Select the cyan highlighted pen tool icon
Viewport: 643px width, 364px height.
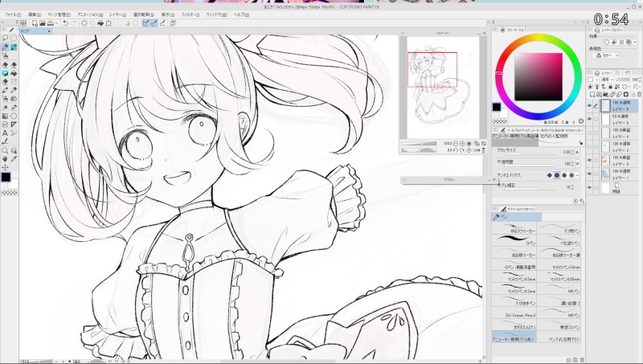coord(14,47)
